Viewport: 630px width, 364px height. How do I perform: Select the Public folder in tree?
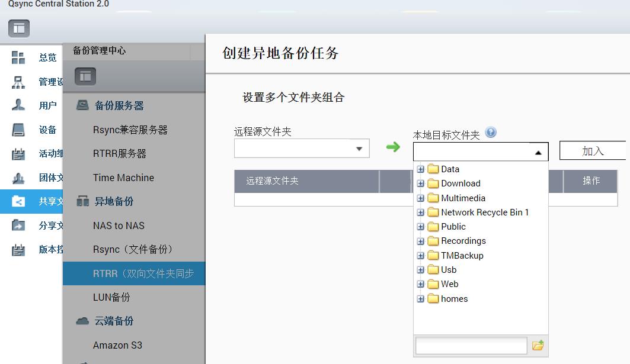click(453, 227)
